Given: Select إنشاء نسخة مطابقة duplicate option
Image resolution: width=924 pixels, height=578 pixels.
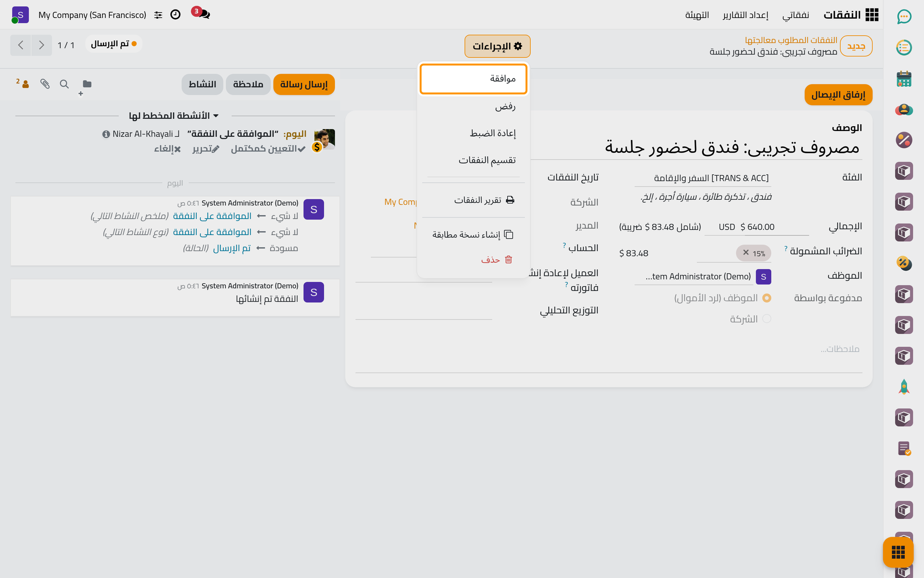Looking at the screenshot, I should (x=474, y=235).
